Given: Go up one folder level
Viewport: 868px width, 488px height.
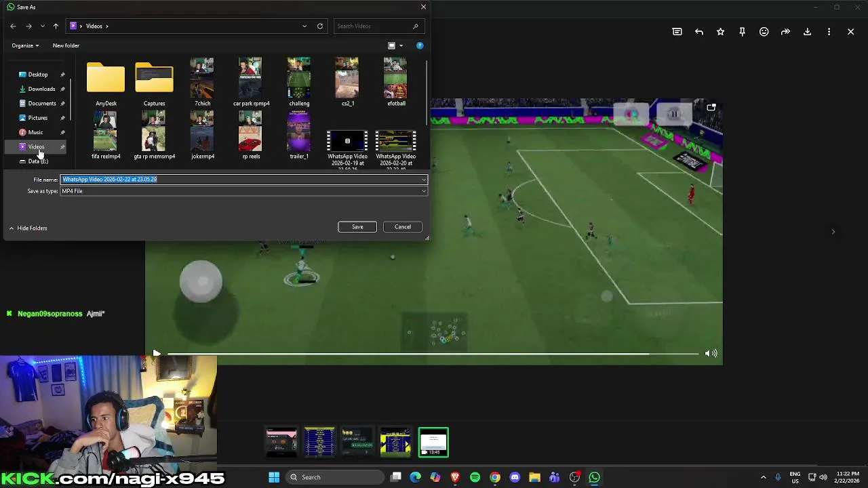Looking at the screenshot, I should click(x=56, y=26).
